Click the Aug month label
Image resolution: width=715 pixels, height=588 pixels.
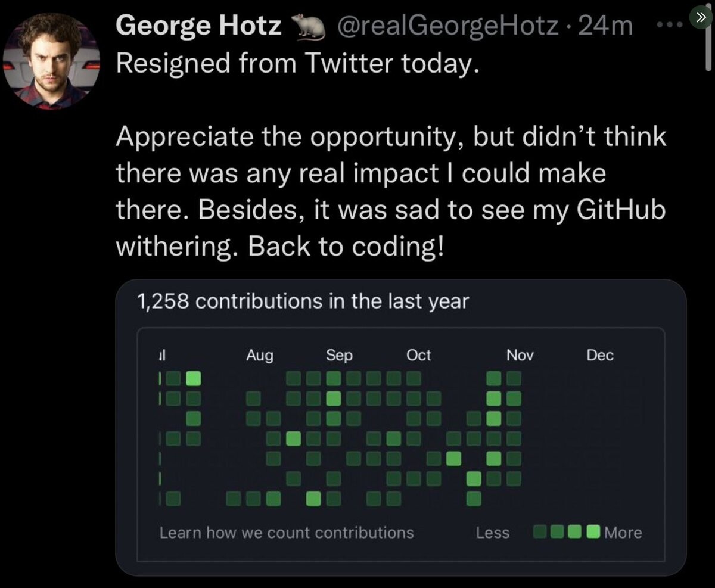(x=260, y=356)
